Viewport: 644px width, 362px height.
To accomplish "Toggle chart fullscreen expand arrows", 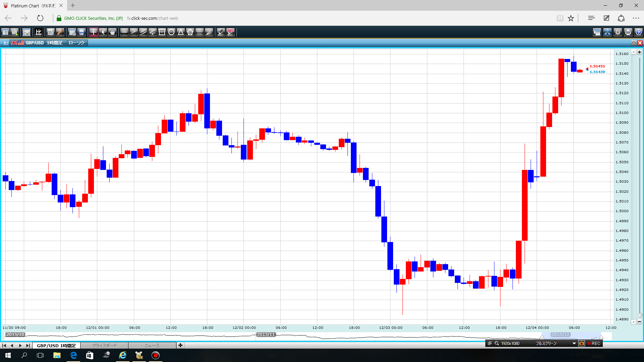I will tap(607, 32).
